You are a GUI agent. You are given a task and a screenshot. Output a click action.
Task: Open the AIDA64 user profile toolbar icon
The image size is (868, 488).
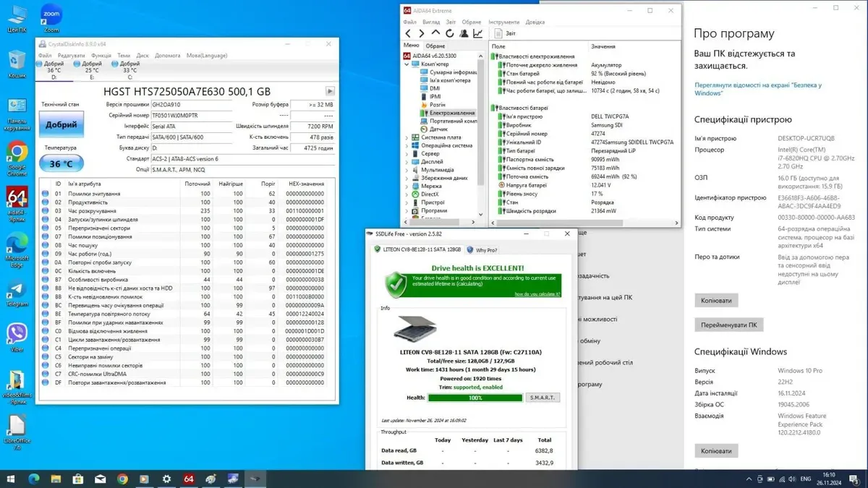coord(464,33)
